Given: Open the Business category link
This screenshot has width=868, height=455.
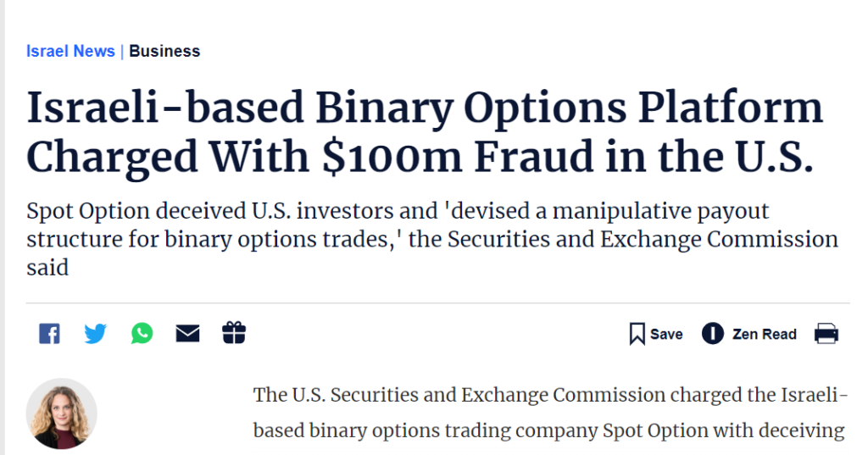Looking at the screenshot, I should tap(164, 51).
